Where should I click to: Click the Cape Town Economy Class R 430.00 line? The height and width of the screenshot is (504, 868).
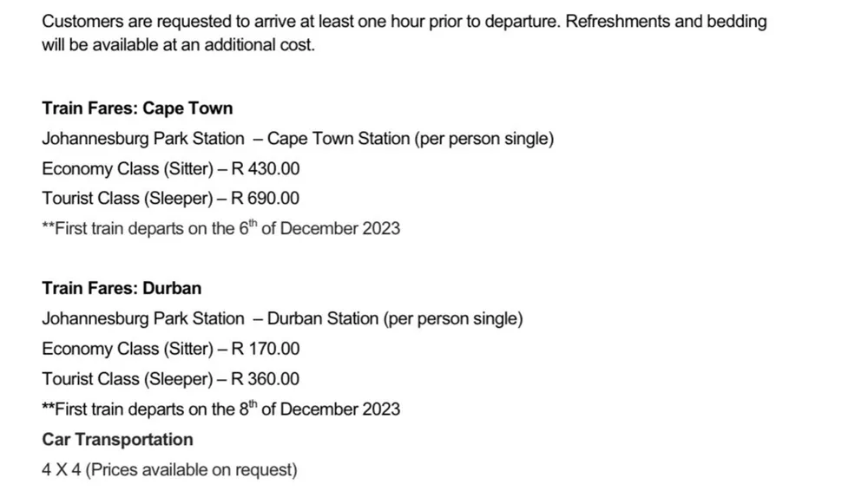[x=170, y=168]
